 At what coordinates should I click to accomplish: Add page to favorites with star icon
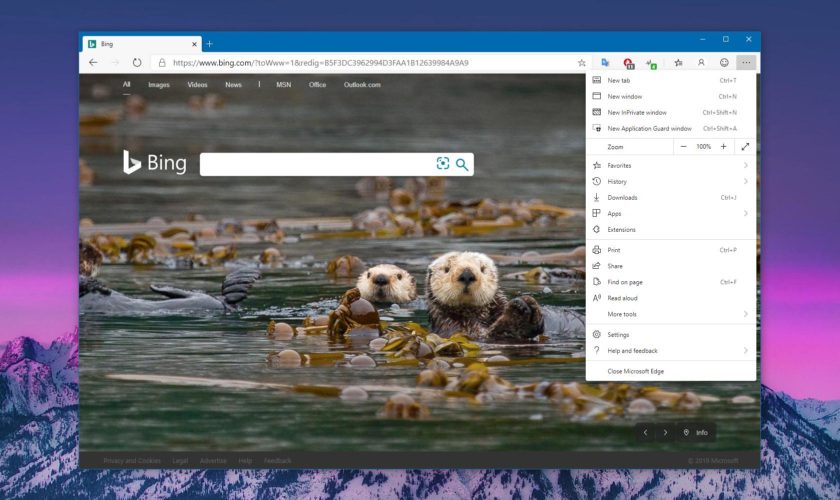(x=582, y=62)
